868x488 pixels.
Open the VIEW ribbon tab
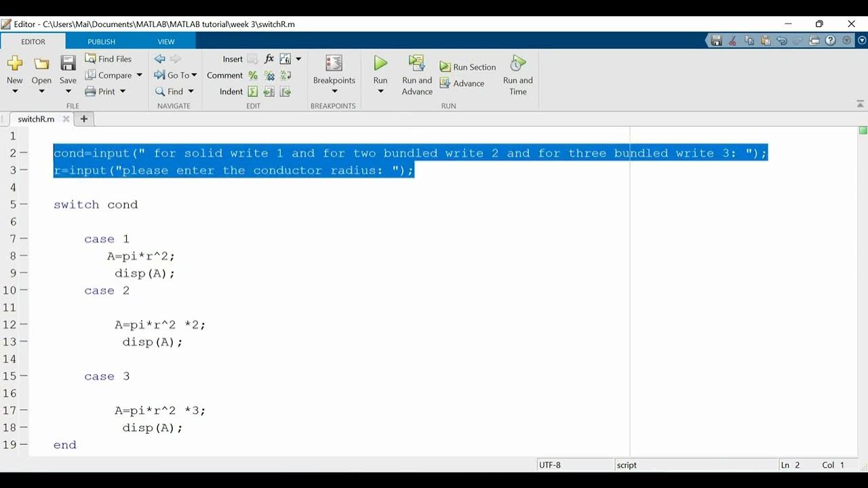pyautogui.click(x=166, y=41)
